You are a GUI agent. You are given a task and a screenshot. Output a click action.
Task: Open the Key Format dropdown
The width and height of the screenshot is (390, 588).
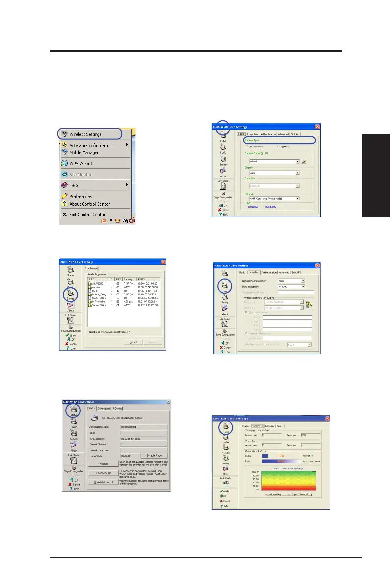(x=301, y=302)
